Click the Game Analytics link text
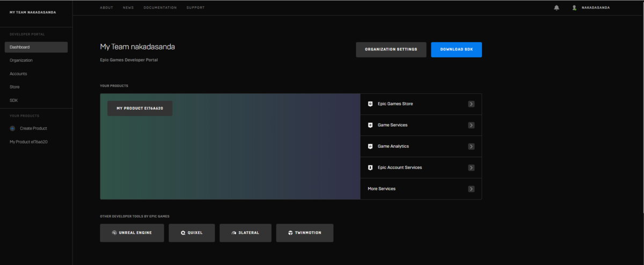 click(x=393, y=146)
